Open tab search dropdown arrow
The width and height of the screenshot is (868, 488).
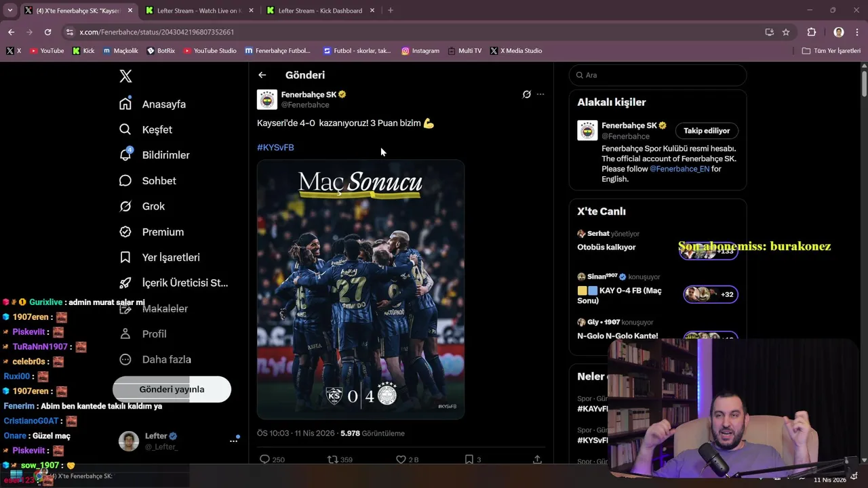point(9,10)
